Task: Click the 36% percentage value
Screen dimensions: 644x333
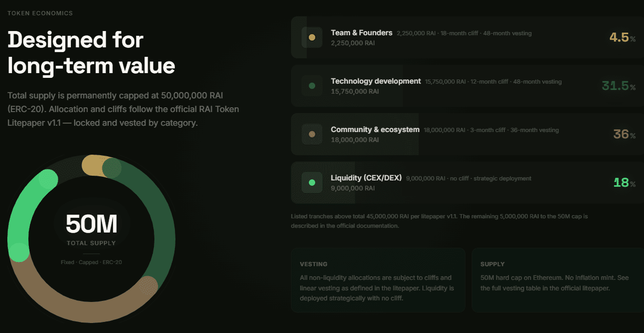Action: [x=625, y=134]
